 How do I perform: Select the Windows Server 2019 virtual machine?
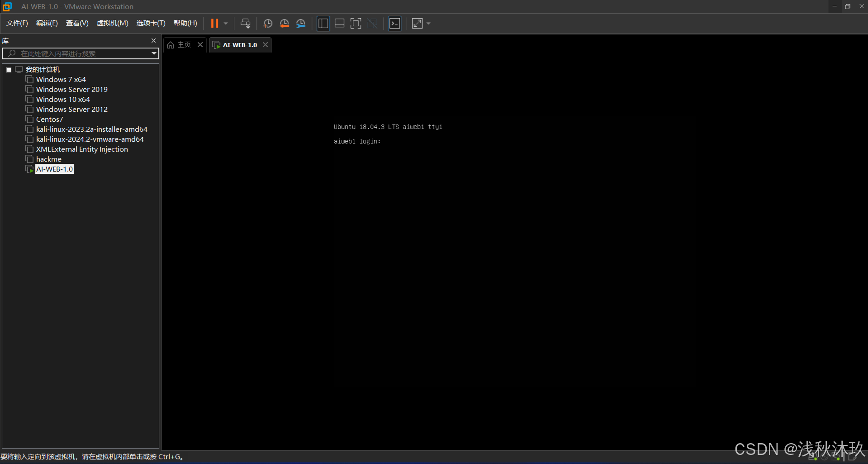tap(72, 90)
